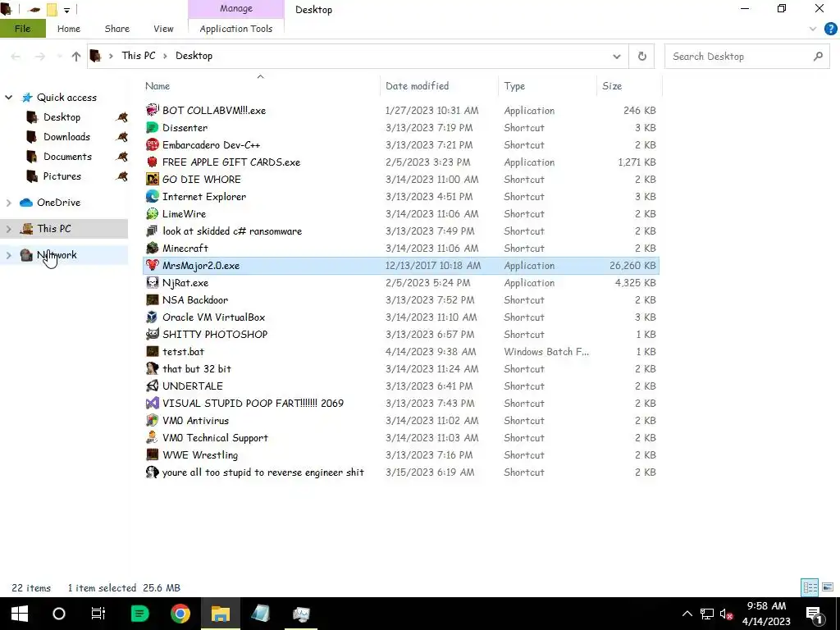
Task: Select 'youre all too stupid to reverse engineer shit'
Action: (x=400, y=472)
